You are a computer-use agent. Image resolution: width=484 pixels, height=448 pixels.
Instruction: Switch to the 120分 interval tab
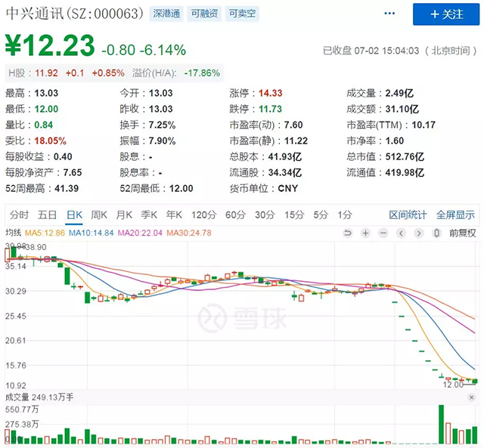[x=203, y=215]
